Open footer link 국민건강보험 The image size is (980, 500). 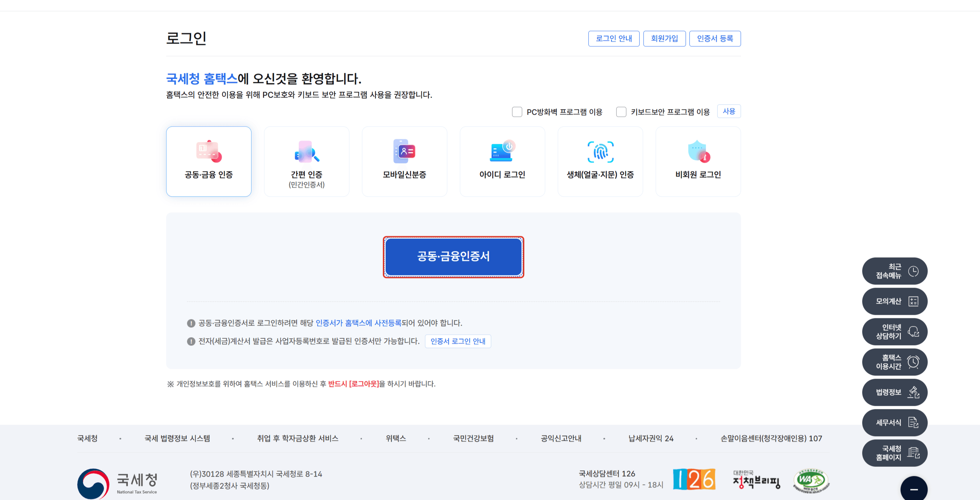coord(473,438)
